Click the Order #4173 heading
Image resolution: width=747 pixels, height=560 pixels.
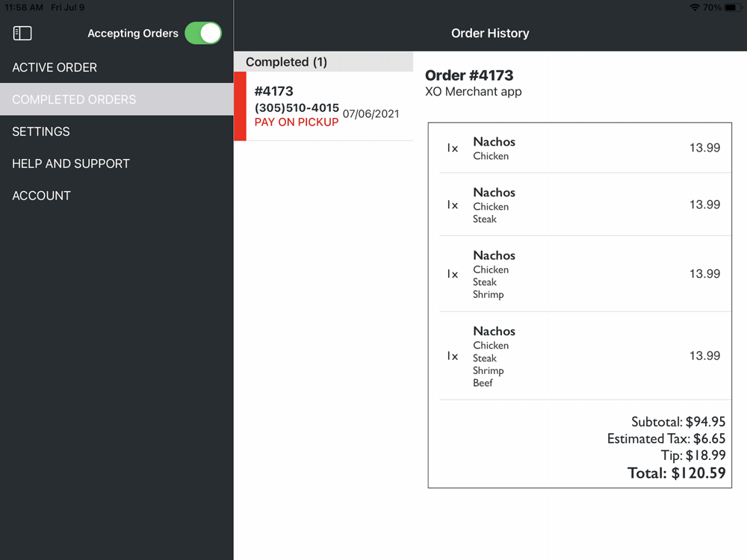[x=469, y=75]
